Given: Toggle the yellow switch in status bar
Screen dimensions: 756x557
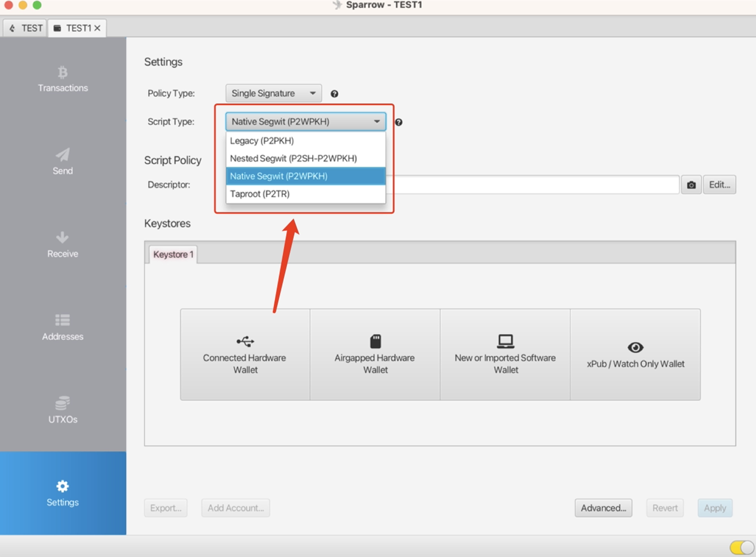Looking at the screenshot, I should pos(741,547).
